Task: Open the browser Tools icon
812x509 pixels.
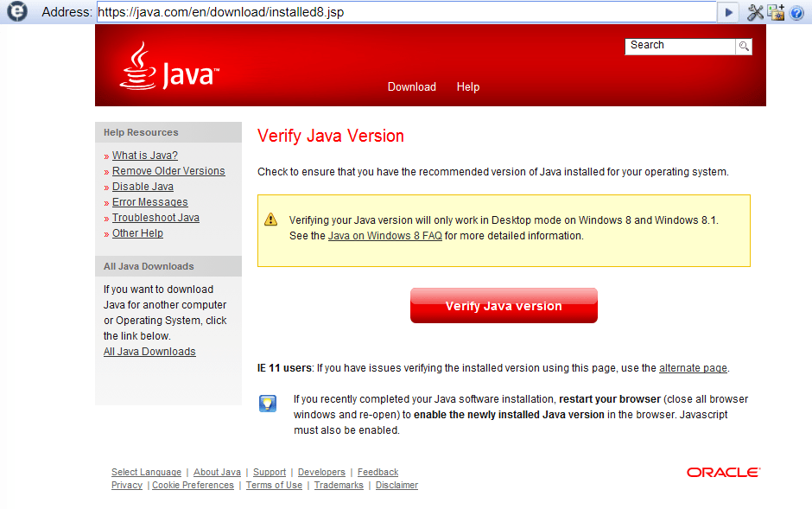Action: (754, 12)
